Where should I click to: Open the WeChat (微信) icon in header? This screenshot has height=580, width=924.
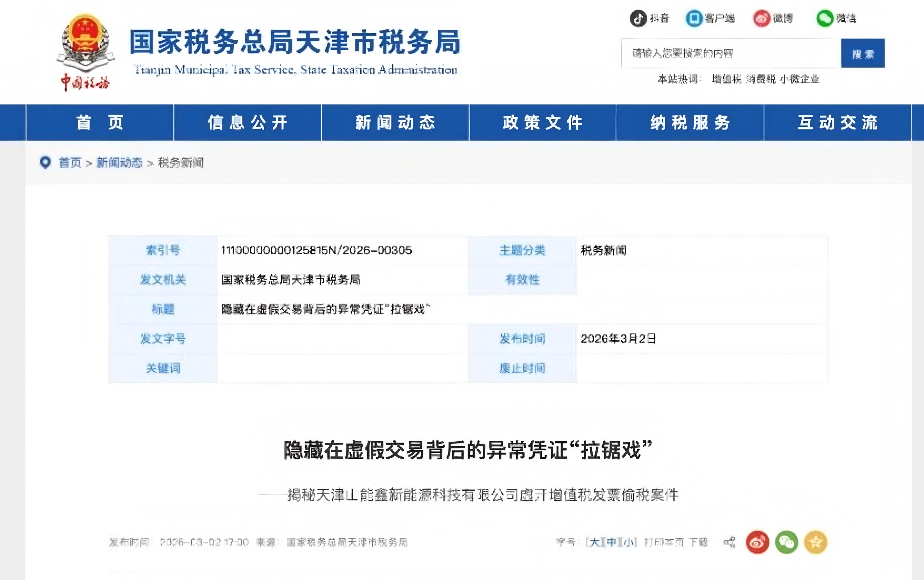click(x=825, y=18)
